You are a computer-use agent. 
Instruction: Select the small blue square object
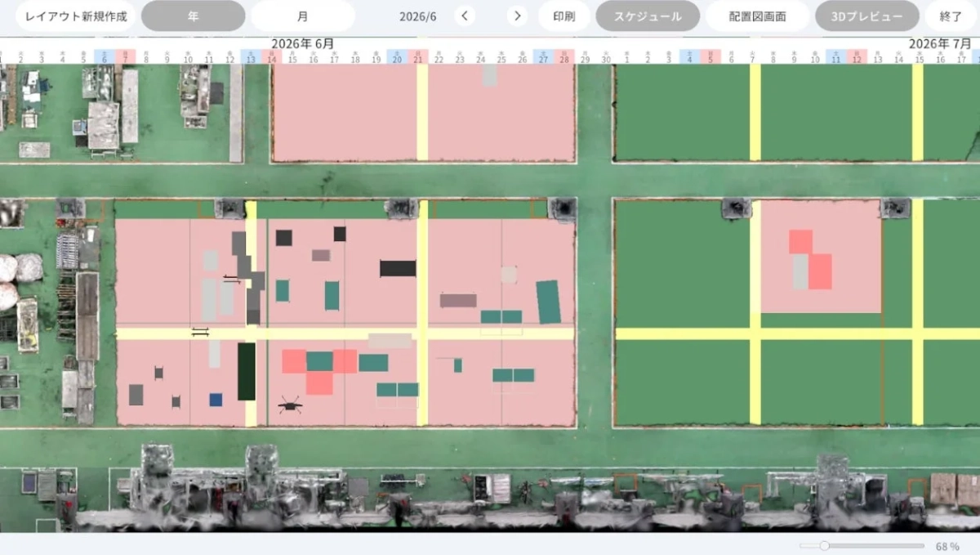216,400
